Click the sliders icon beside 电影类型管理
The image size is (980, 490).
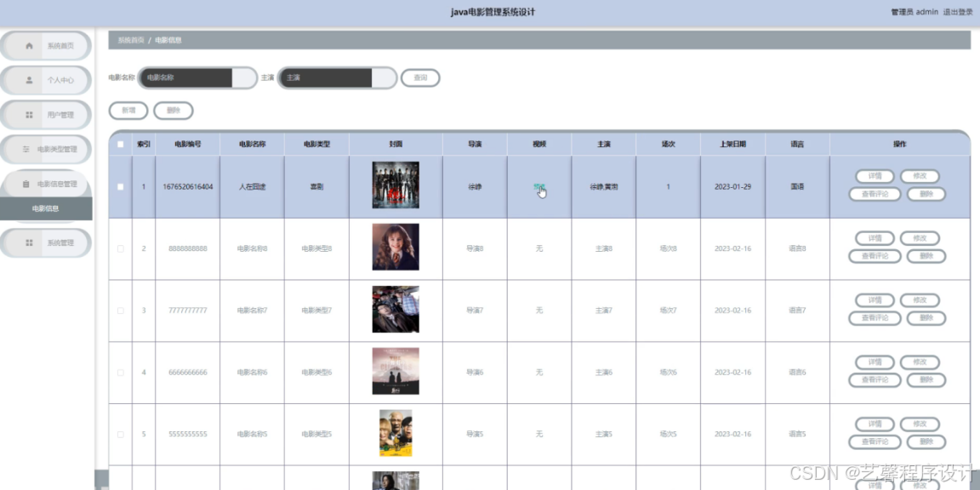tap(26, 149)
